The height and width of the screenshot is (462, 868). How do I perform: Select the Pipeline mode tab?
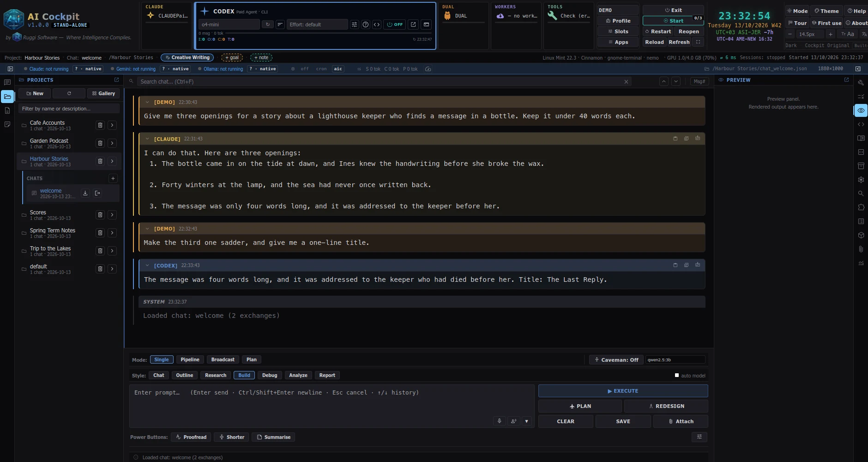[x=190, y=359]
